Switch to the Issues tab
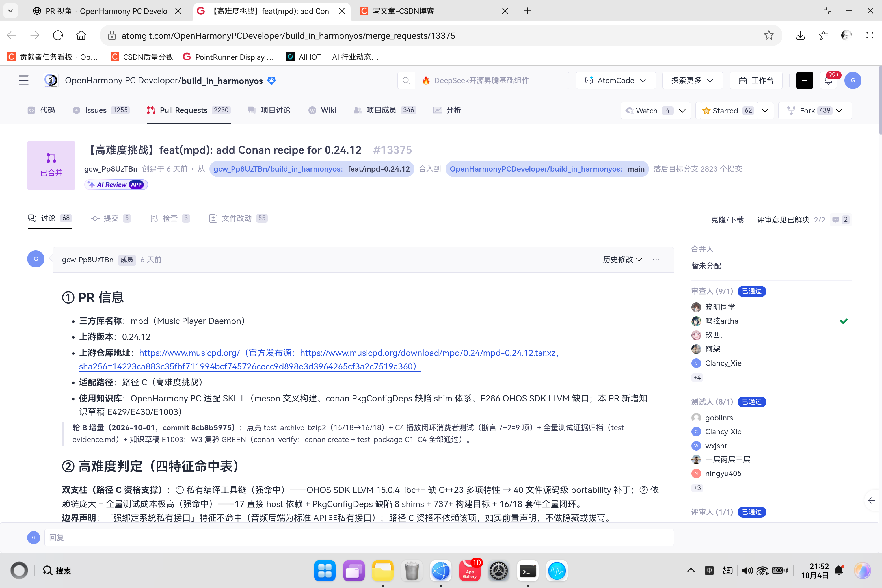The height and width of the screenshot is (588, 882). 101,110
